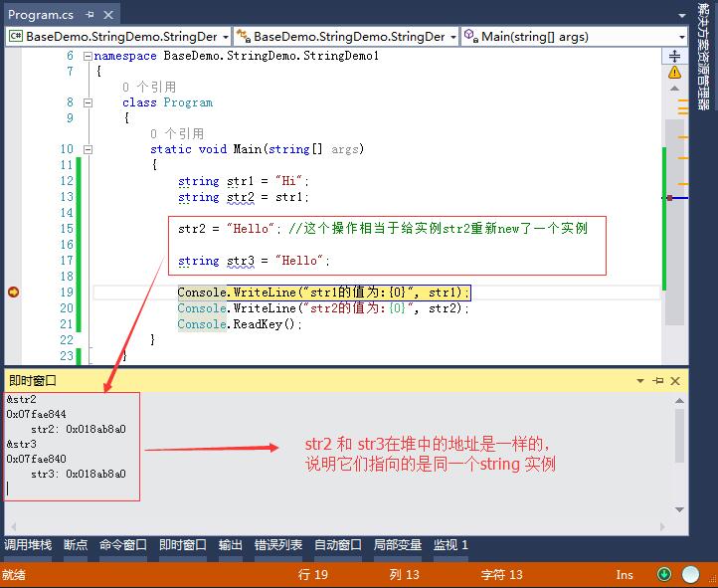The image size is (718, 588).
Task: Toggle auto-hide pin for Immediate window
Action: 658,380
